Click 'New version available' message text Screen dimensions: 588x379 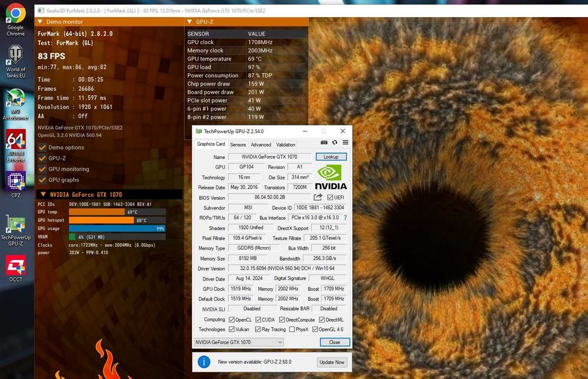coord(255,362)
